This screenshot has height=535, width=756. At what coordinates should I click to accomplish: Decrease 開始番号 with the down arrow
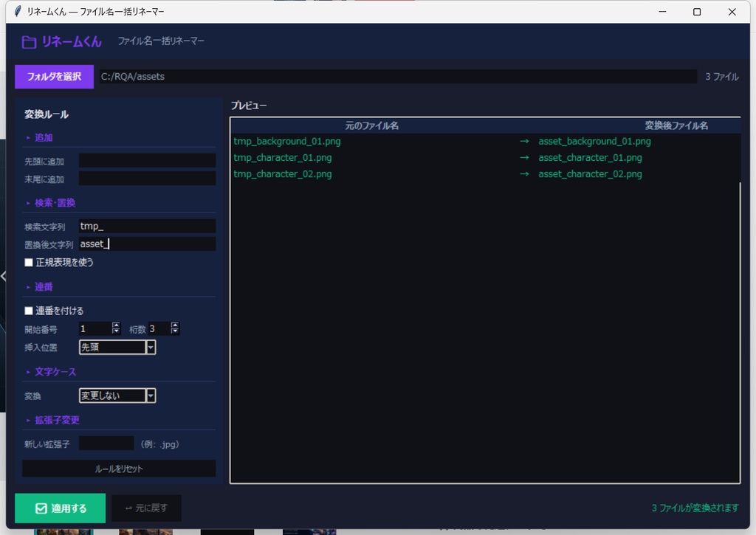[x=116, y=331]
